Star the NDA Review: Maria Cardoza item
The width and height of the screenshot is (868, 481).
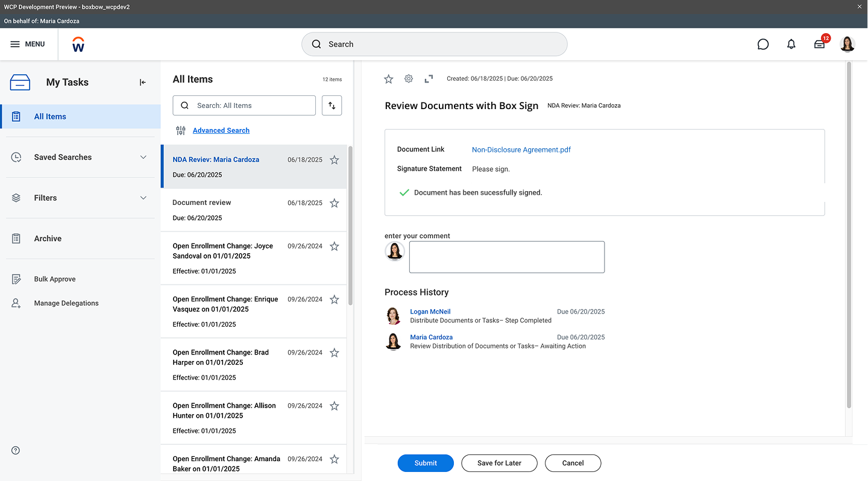(335, 160)
